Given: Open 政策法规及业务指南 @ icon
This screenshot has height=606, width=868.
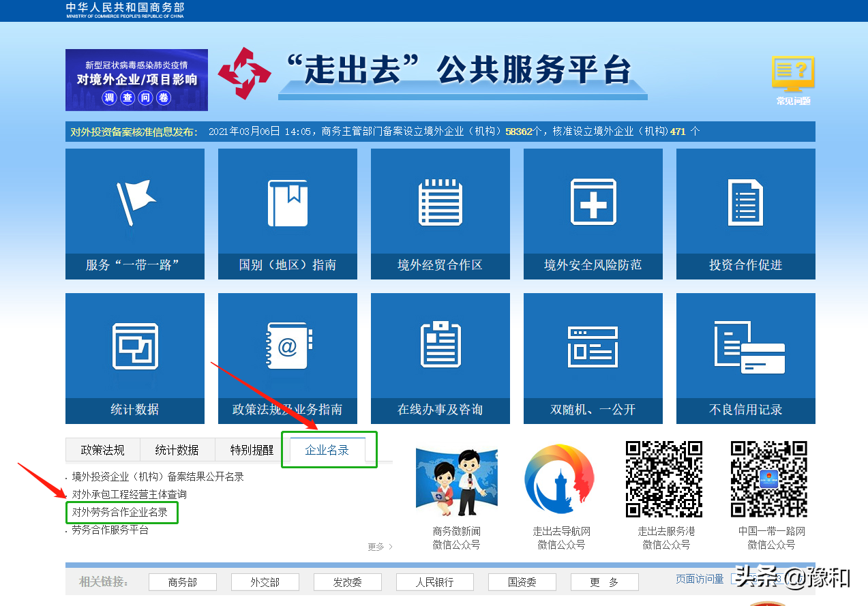Looking at the screenshot, I should [287, 346].
